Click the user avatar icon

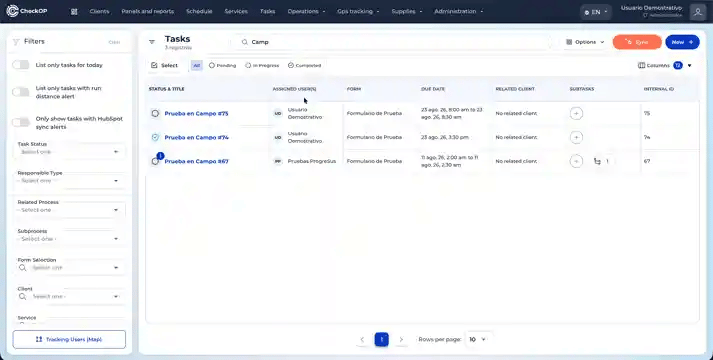pyautogui.click(x=698, y=12)
